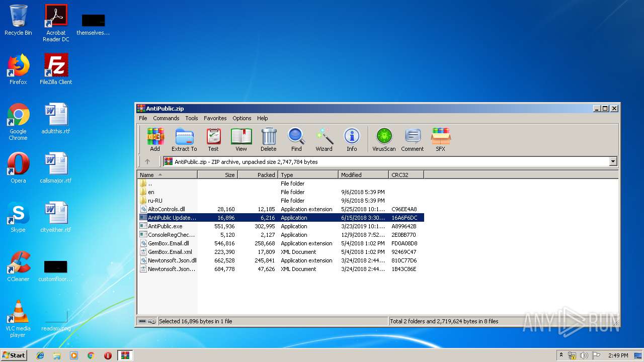This screenshot has width=644, height=362.
Task: Select Newtonsoft.Json XML Document row
Action: point(281,269)
